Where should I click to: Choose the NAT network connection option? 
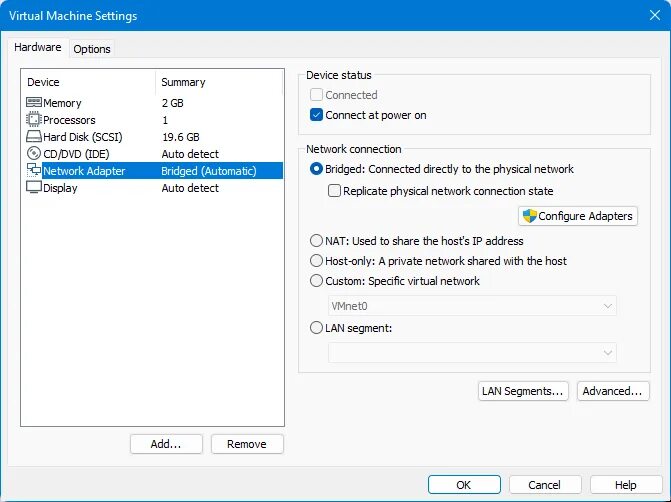click(316, 241)
